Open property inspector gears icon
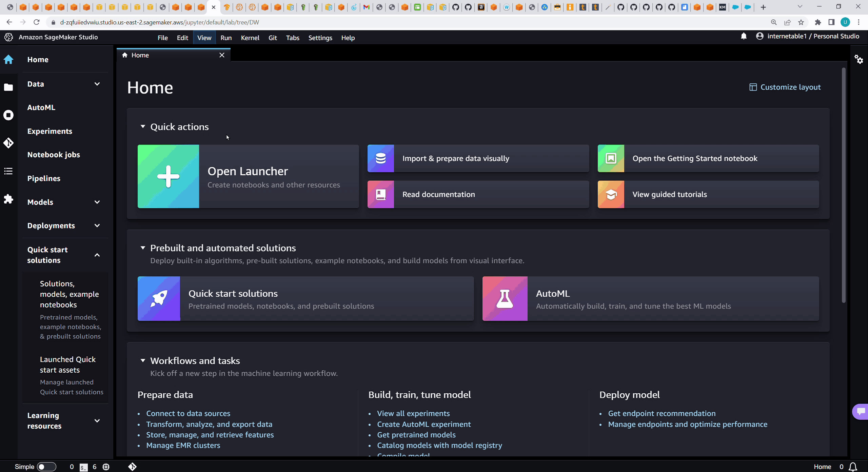 pos(859,59)
